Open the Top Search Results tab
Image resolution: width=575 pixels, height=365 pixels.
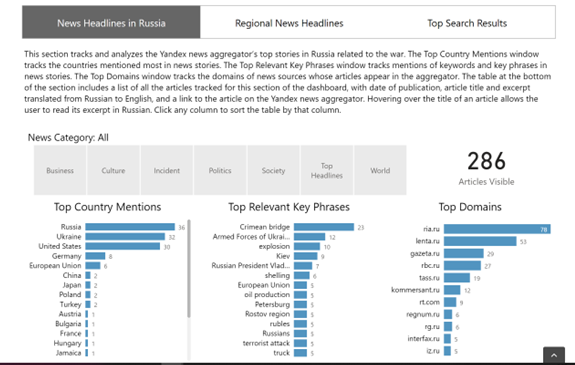tap(467, 23)
